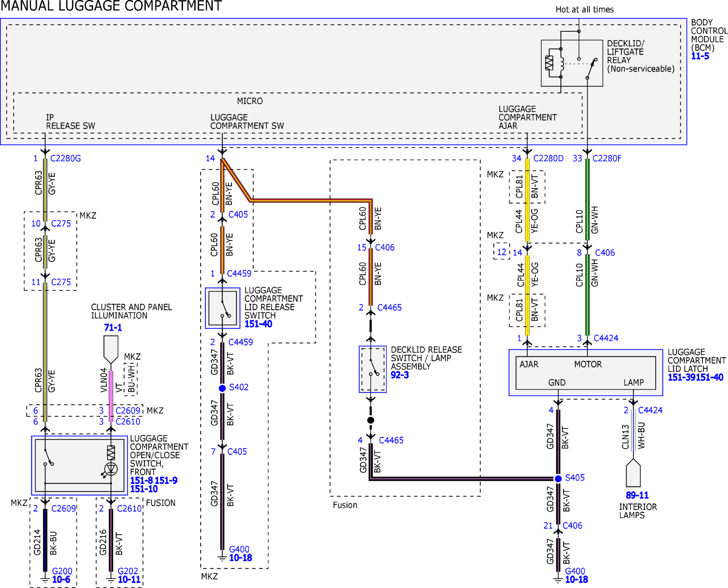Open ground reference 10-6 under G200
Image resolution: width=728 pixels, height=588 pixels.
[x=61, y=579]
